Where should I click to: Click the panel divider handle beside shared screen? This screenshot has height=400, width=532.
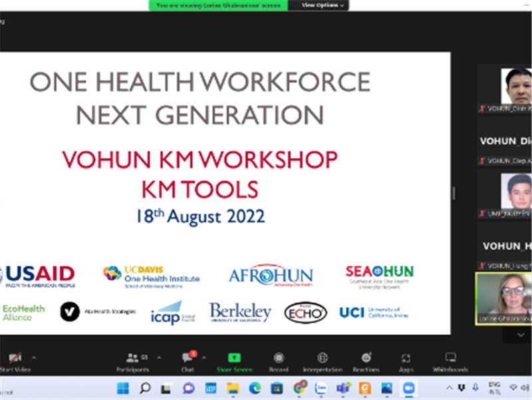[x=454, y=192]
